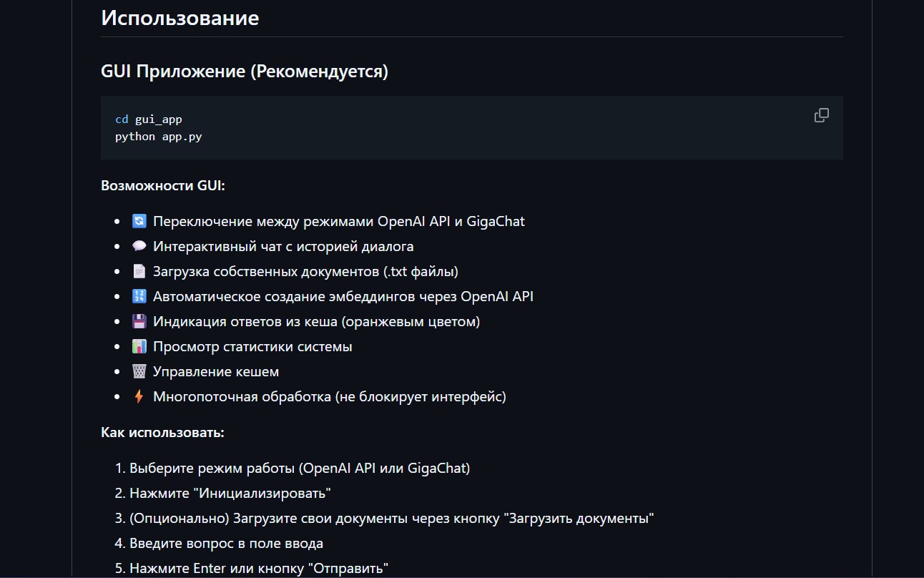Click the "GUI Приложение (Рекомендуется)" heading
This screenshot has width=924, height=578.
point(244,72)
